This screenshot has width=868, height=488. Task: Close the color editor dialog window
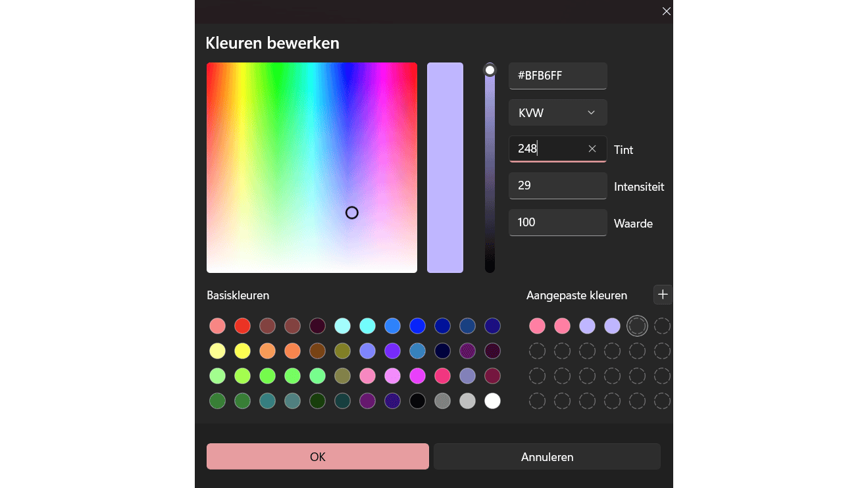[x=666, y=11]
